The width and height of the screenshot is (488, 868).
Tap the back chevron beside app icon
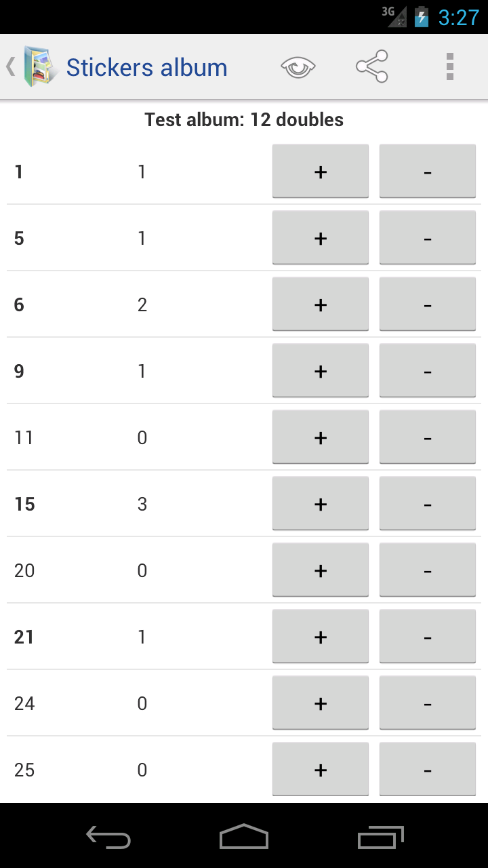(10, 67)
